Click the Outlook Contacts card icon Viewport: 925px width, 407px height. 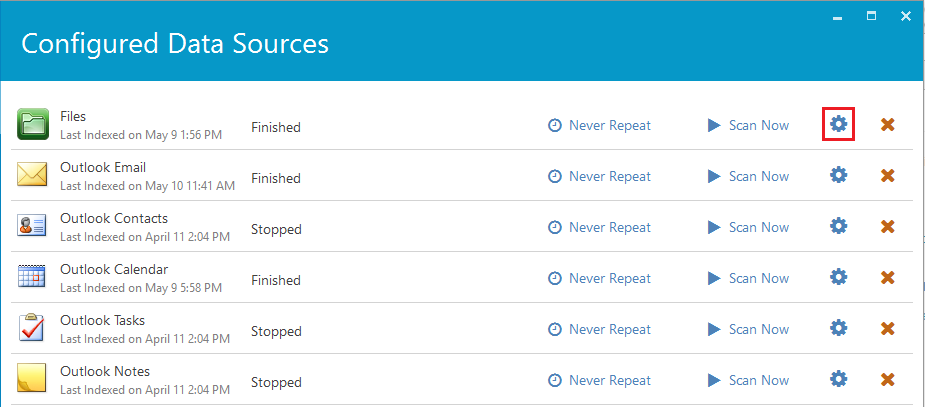(x=32, y=226)
